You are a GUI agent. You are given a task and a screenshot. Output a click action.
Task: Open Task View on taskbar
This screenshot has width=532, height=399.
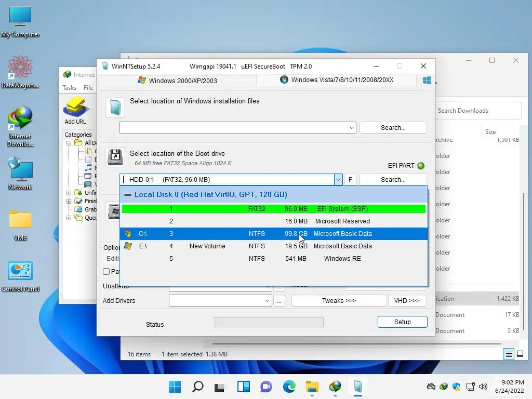coord(220,387)
